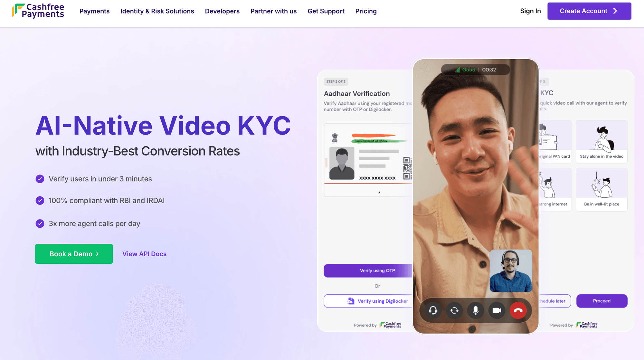Click the switch camera rotate icon
This screenshot has width=644, height=360.
tap(454, 310)
